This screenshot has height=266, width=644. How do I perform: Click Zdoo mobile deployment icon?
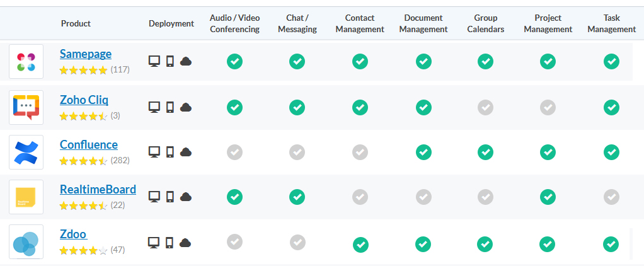pyautogui.click(x=170, y=243)
